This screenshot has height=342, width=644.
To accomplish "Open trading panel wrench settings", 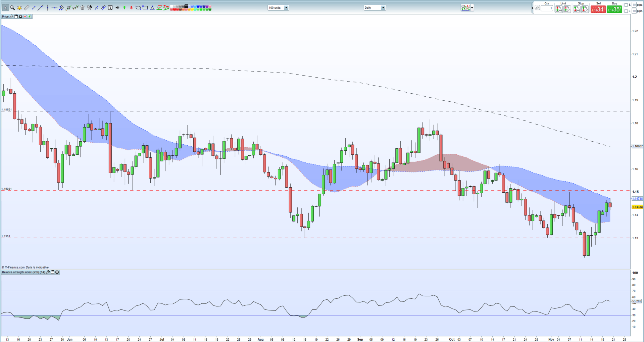I will [x=537, y=7].
